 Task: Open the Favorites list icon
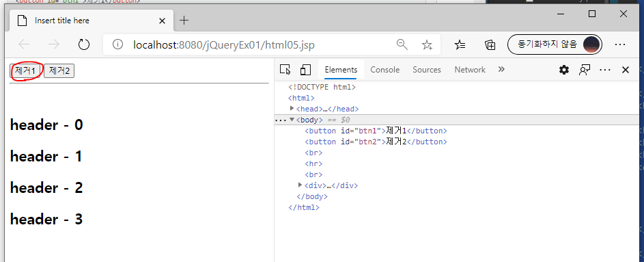coord(460,44)
